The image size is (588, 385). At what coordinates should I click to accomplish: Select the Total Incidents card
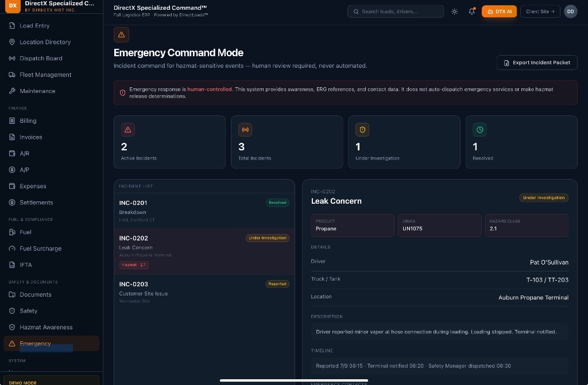287,142
